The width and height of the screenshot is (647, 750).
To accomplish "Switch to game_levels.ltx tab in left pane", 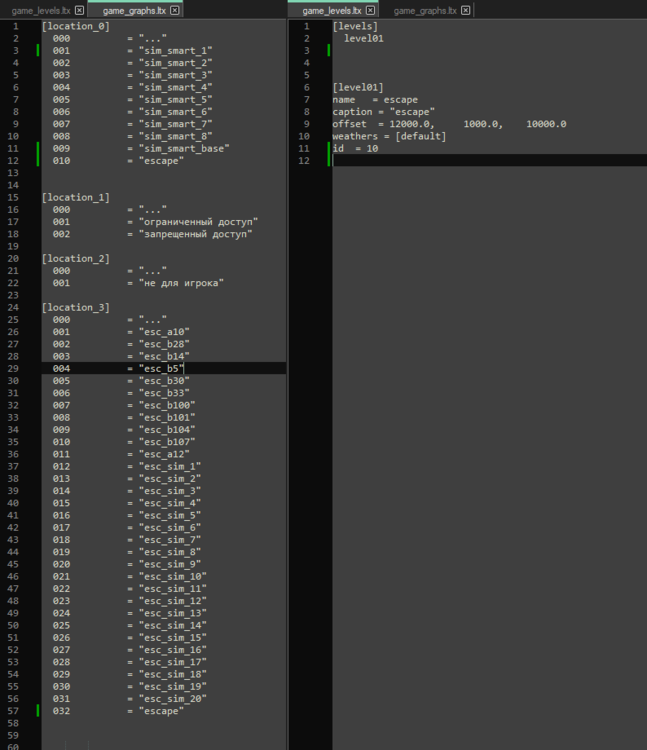I will (40, 10).
